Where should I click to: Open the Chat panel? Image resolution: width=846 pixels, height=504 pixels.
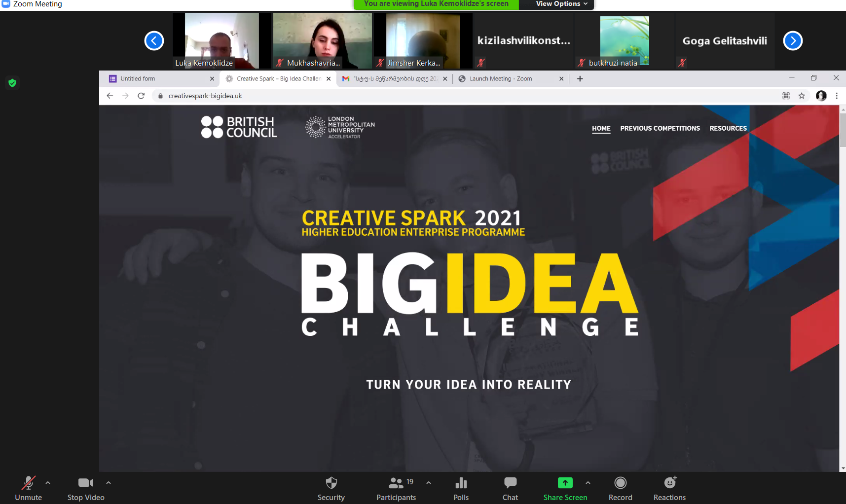tap(511, 488)
